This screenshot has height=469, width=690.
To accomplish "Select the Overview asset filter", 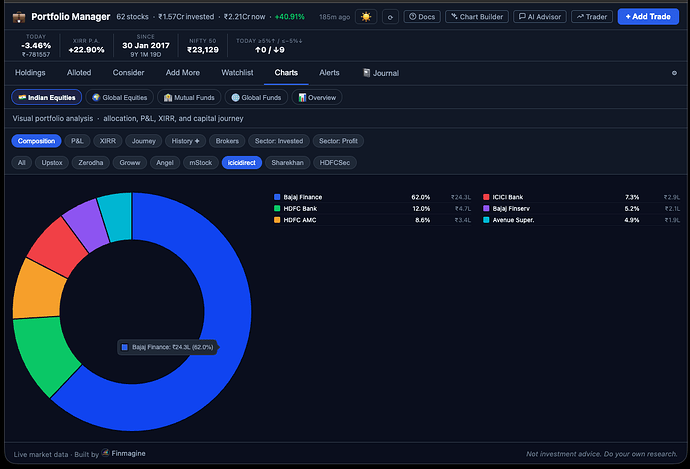I will pyautogui.click(x=317, y=97).
